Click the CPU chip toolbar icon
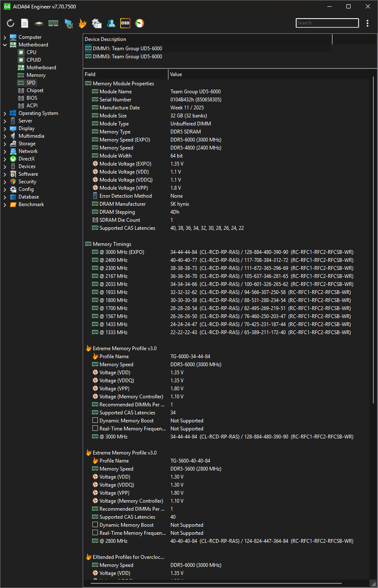The width and height of the screenshot is (378, 588). pyautogui.click(x=39, y=23)
